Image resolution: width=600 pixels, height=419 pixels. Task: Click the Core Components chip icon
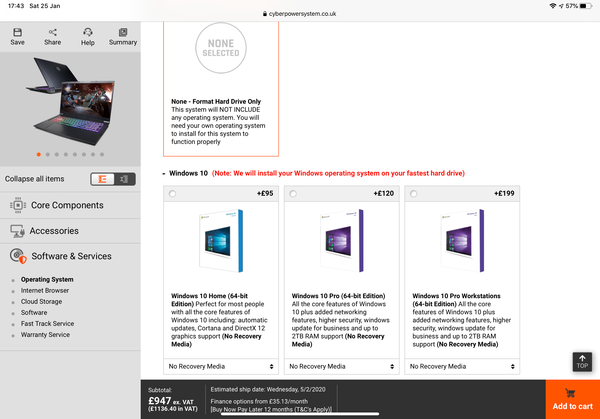click(x=18, y=205)
